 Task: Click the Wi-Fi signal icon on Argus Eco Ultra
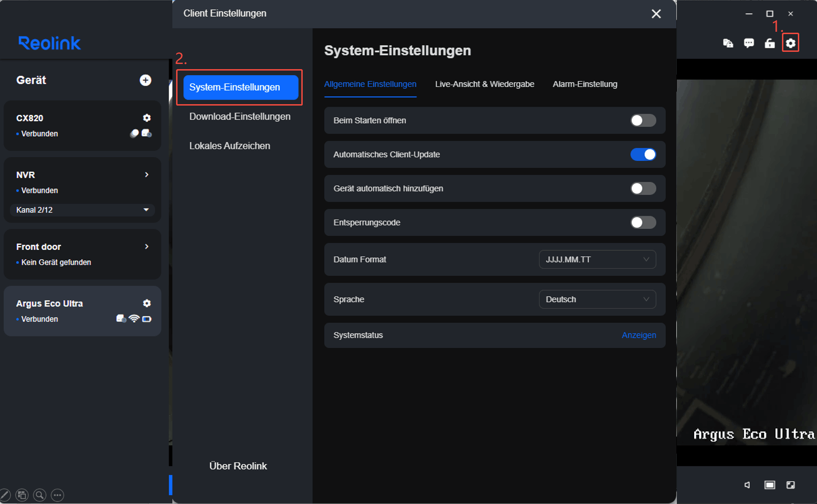tap(134, 319)
